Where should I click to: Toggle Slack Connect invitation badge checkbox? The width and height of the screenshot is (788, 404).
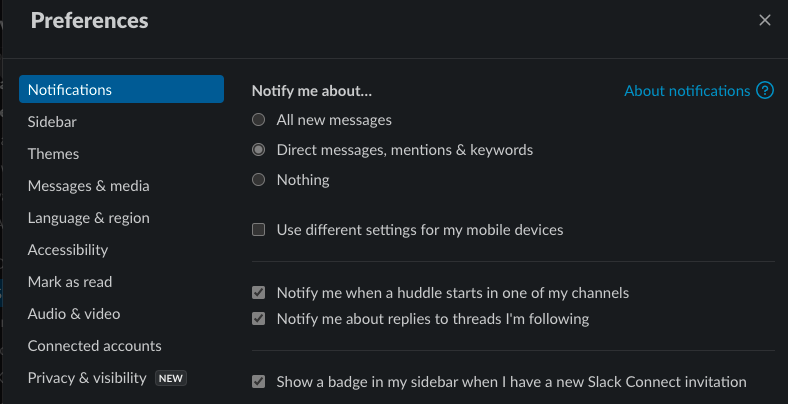pos(259,381)
